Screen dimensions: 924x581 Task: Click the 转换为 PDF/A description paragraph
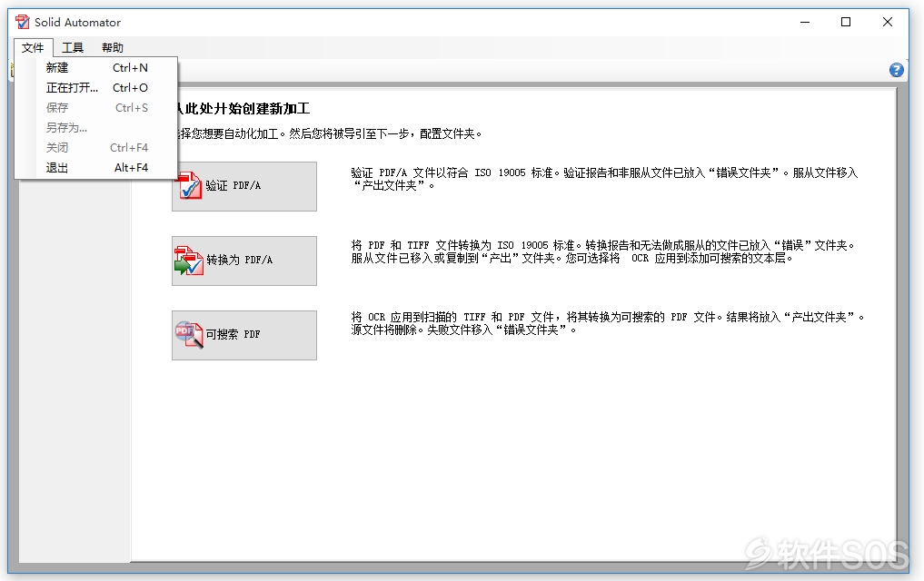603,251
